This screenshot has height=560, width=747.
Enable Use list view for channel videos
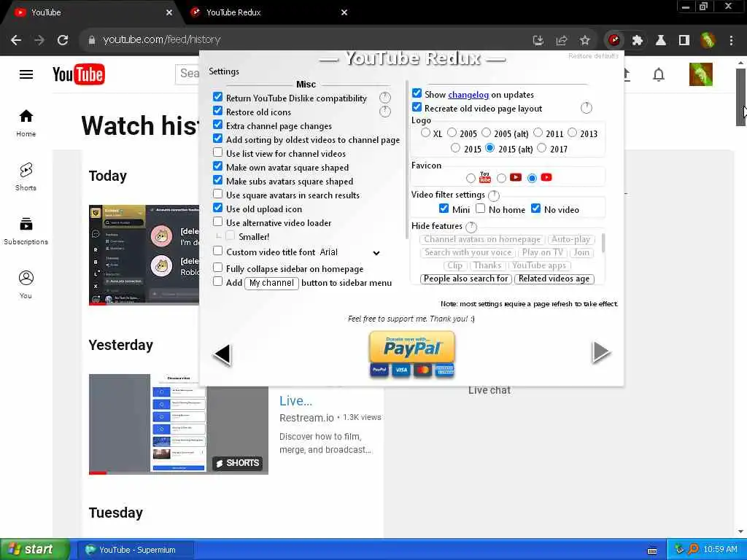(x=217, y=152)
